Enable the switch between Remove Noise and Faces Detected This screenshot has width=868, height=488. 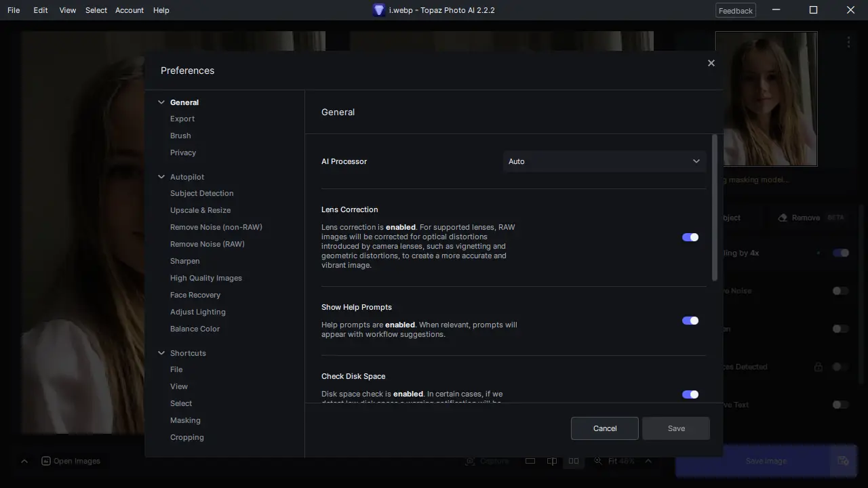[x=841, y=329]
